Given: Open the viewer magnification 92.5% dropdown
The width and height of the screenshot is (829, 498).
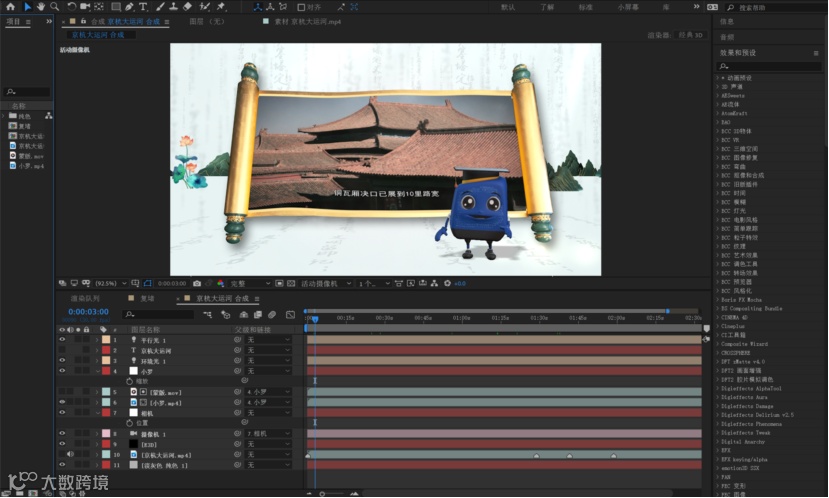Looking at the screenshot, I should [x=111, y=283].
